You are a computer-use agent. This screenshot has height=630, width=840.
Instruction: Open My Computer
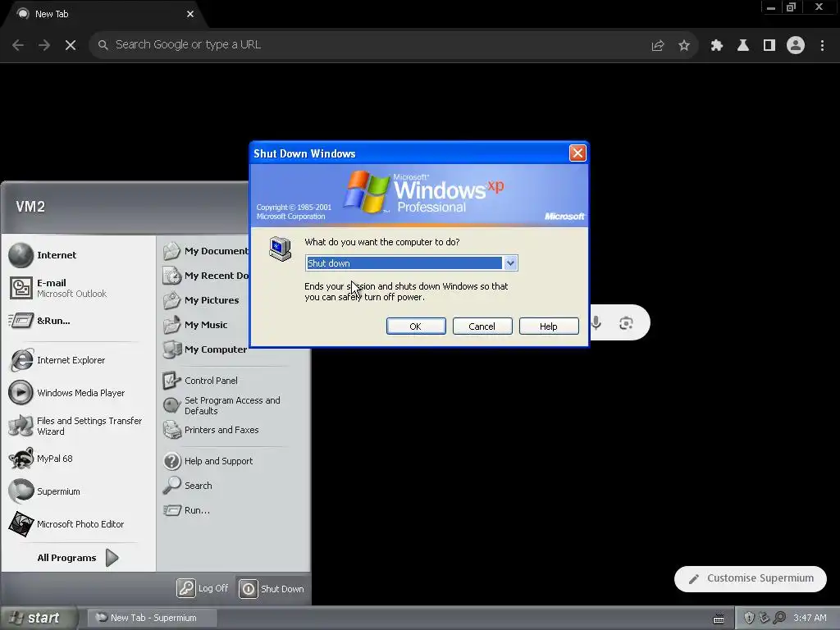pyautogui.click(x=204, y=349)
